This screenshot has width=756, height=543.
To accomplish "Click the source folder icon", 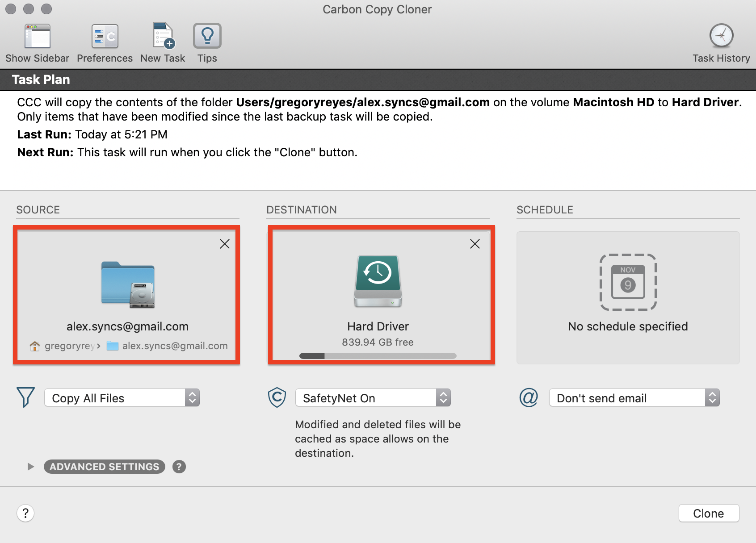I will point(128,284).
